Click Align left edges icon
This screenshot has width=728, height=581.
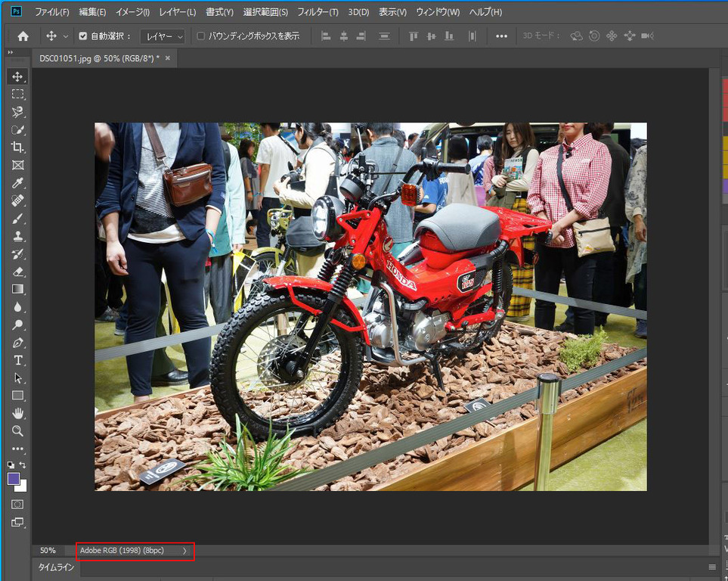(326, 36)
